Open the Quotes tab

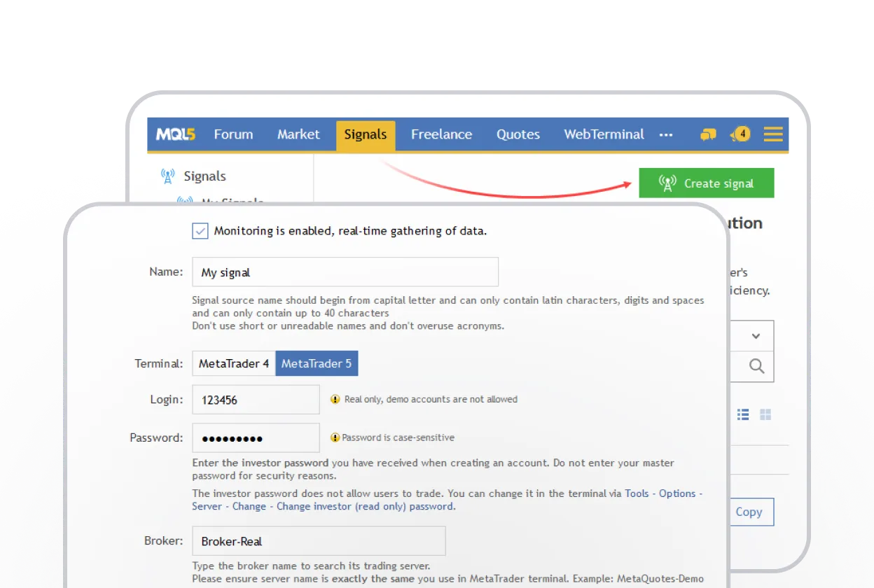tap(518, 134)
